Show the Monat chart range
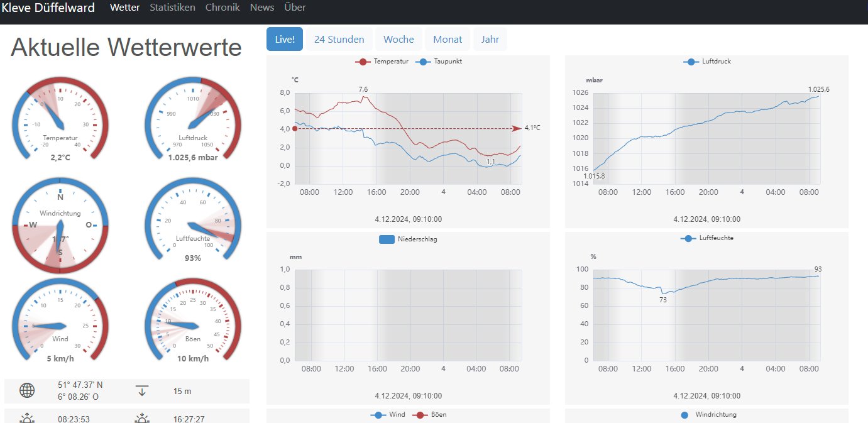Screen dimensions: 868x423 [448, 39]
